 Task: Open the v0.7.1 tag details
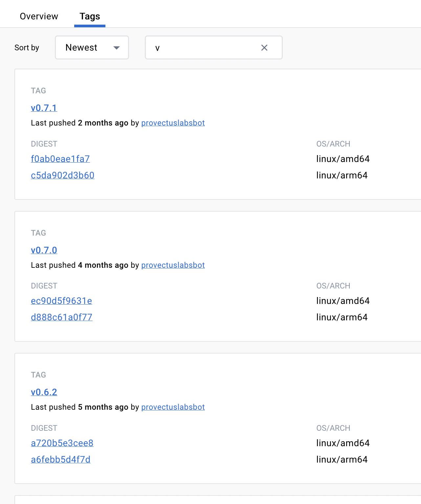(x=44, y=108)
